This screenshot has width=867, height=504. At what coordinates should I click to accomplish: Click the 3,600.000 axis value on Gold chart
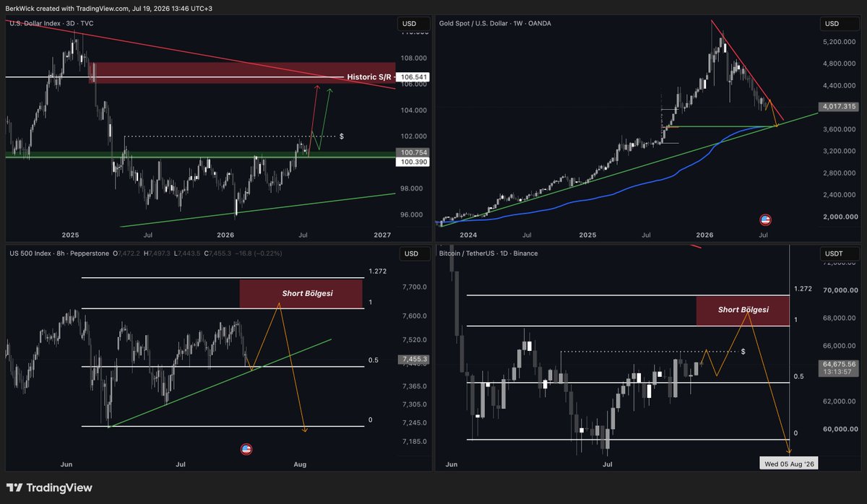tap(838, 129)
